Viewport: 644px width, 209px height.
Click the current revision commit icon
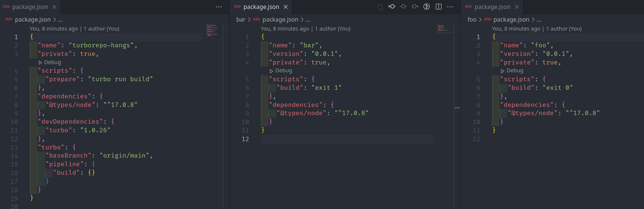[x=403, y=7]
